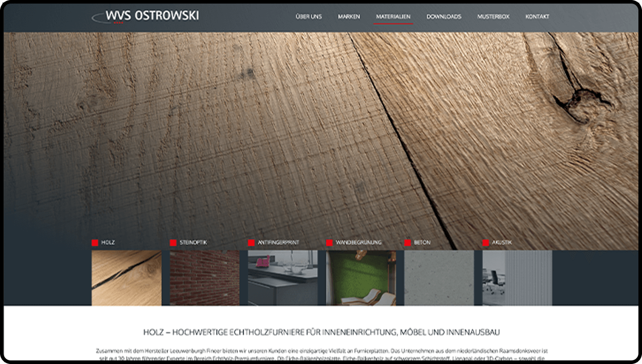Image resolution: width=642 pixels, height=364 pixels.
Task: Select the Materialien navigation item
Action: 393,17
